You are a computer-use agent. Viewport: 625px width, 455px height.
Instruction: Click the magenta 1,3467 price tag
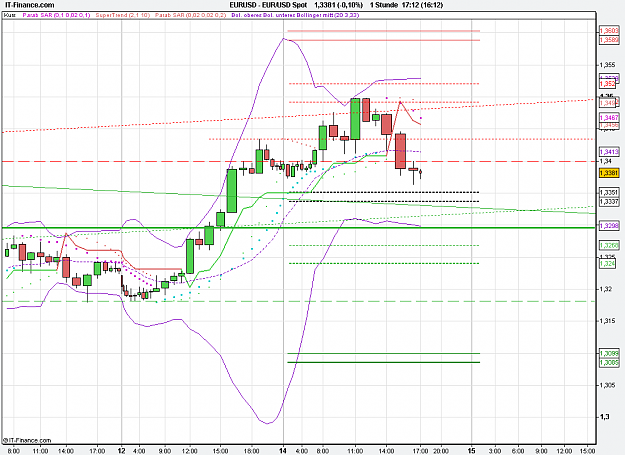point(609,118)
